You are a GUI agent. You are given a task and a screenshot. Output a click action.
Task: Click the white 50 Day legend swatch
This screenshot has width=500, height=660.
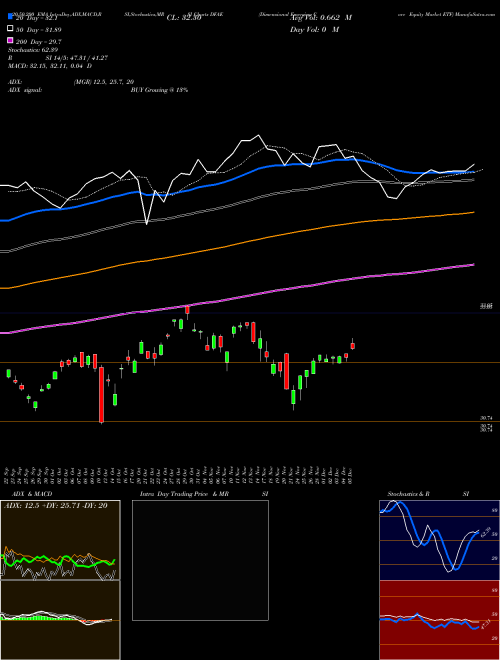point(10,29)
